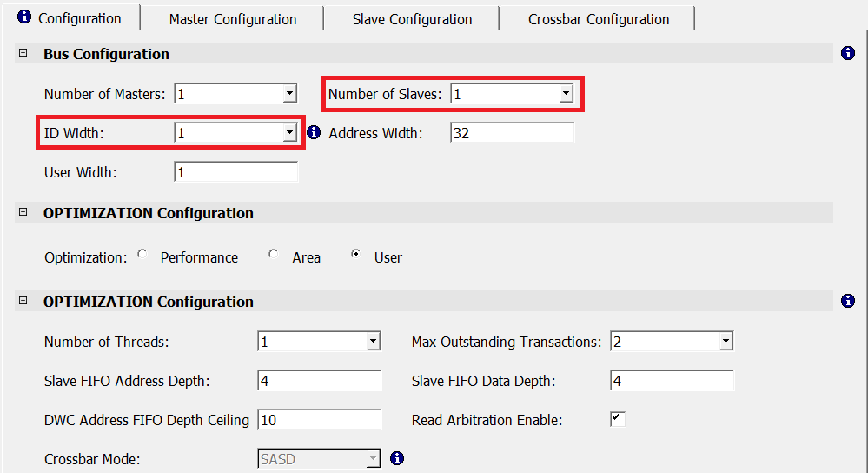The image size is (868, 473).
Task: Click DWC Address FIFO Depth Ceiling field
Action: pos(319,420)
